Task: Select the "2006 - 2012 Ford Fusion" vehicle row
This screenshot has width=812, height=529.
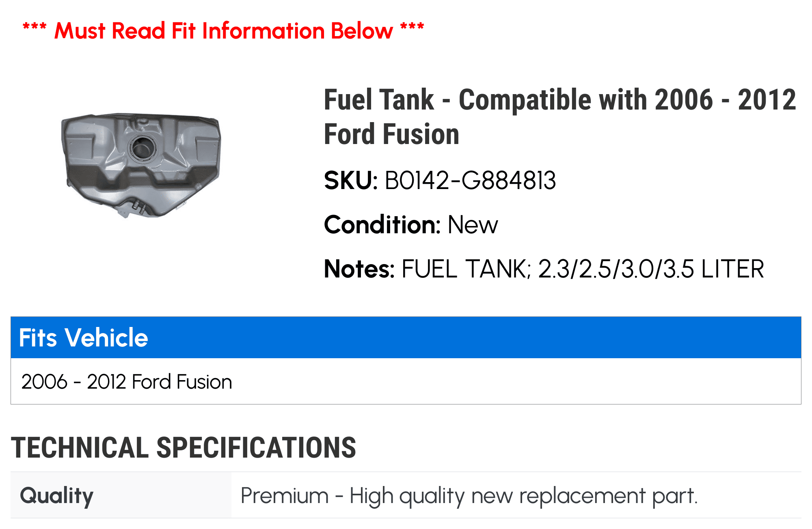Action: [127, 382]
